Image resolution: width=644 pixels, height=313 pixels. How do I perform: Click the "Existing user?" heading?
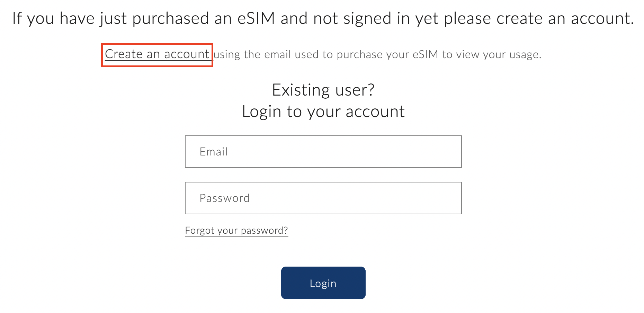(323, 90)
